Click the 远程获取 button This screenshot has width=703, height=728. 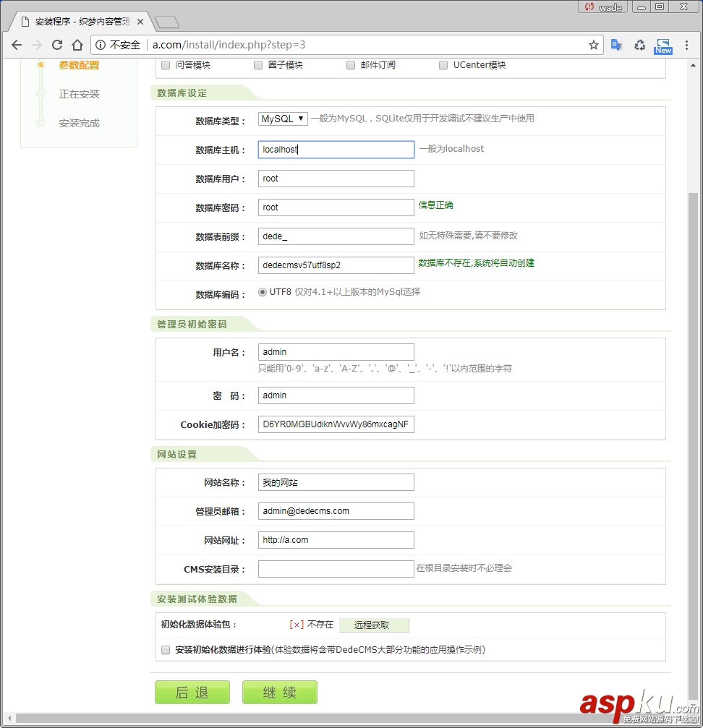tap(372, 625)
